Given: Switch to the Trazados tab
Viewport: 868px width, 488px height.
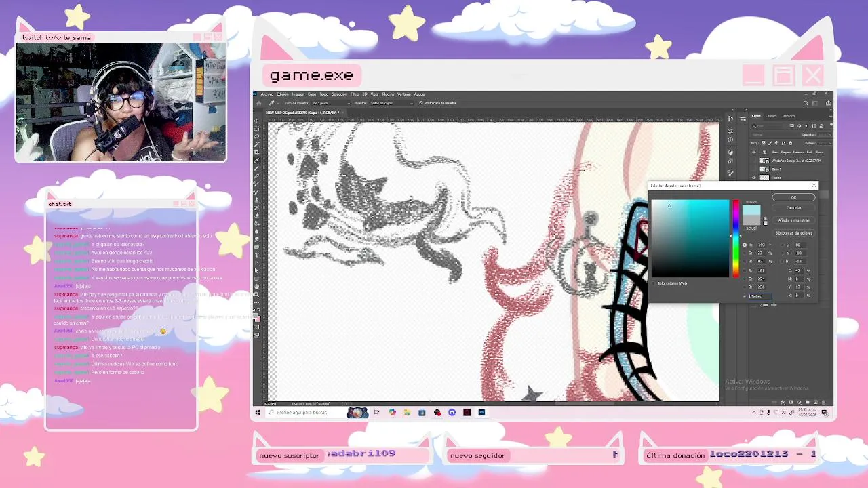Looking at the screenshot, I should 789,116.
